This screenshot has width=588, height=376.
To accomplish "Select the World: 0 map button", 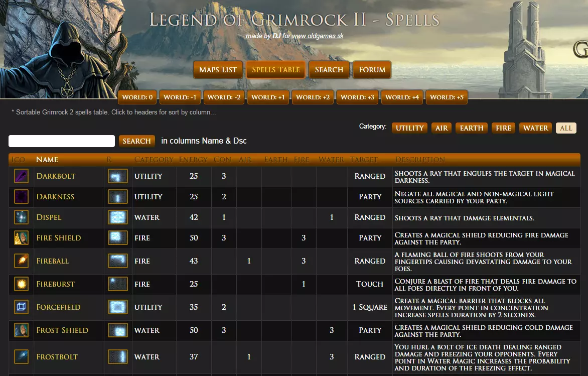I will (137, 97).
